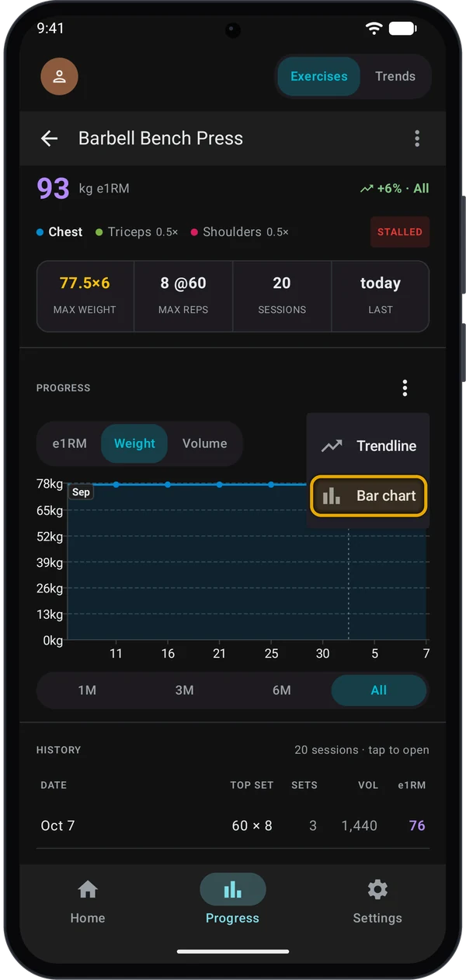Set time range to All
The height and width of the screenshot is (980, 466).
coord(378,690)
